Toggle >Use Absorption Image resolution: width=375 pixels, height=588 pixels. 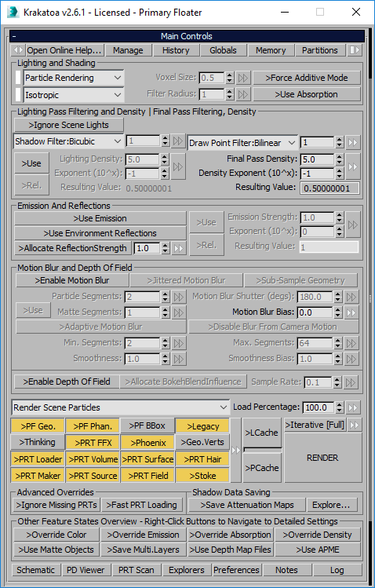[x=307, y=94]
